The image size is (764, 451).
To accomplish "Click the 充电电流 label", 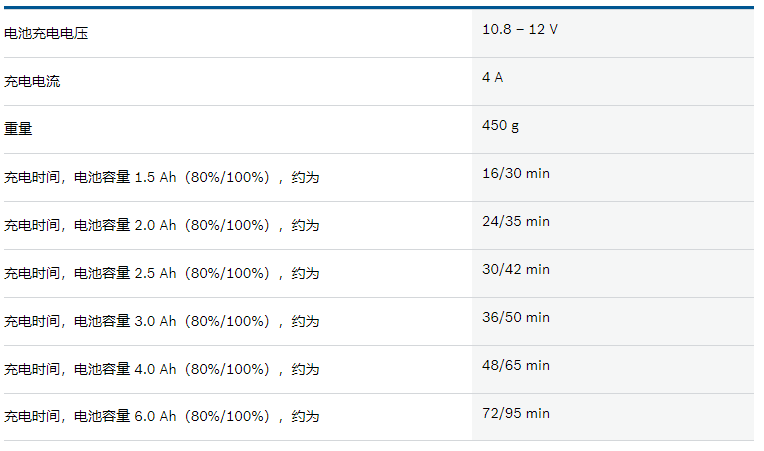I will [x=32, y=81].
